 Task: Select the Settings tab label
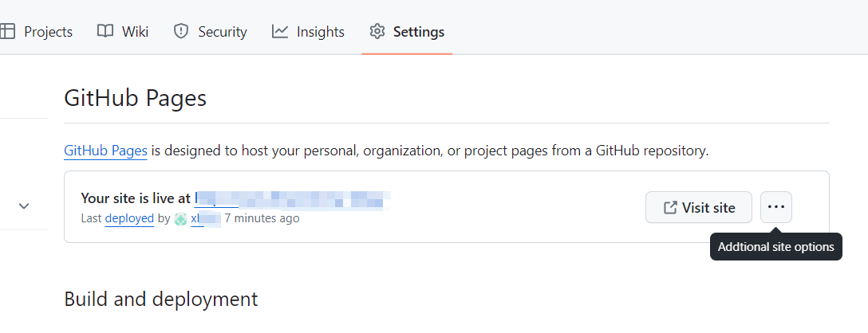point(419,32)
